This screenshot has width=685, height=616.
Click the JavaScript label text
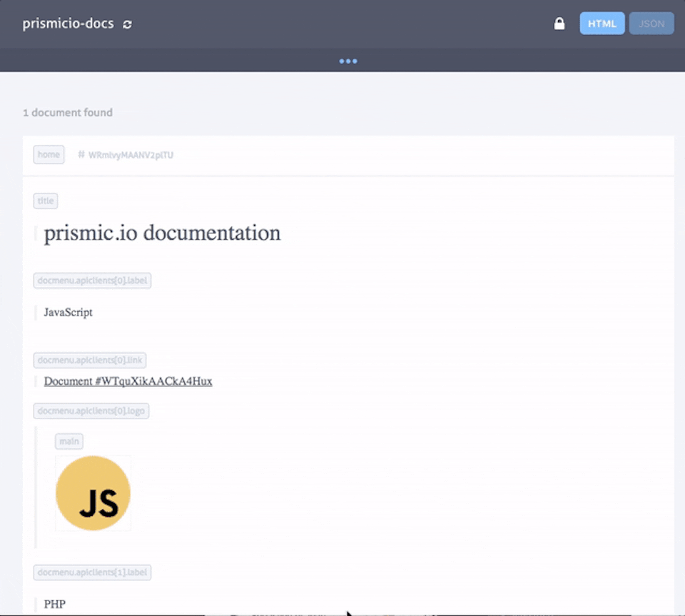[68, 313]
